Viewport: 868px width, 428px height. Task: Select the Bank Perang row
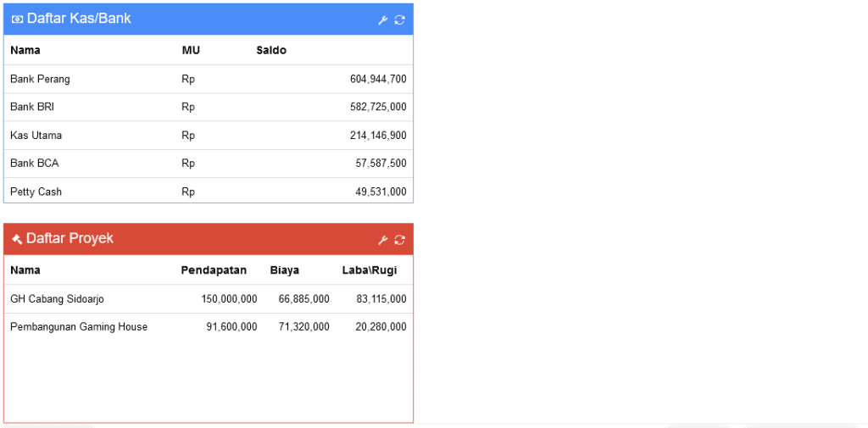point(209,79)
